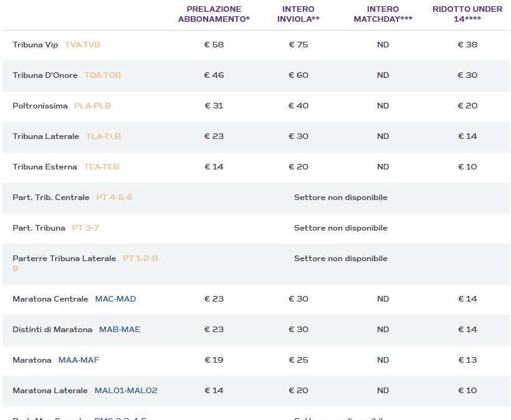Select the MAA-MAF Maratona code
Viewport: 511px width, 420px height.
click(79, 360)
